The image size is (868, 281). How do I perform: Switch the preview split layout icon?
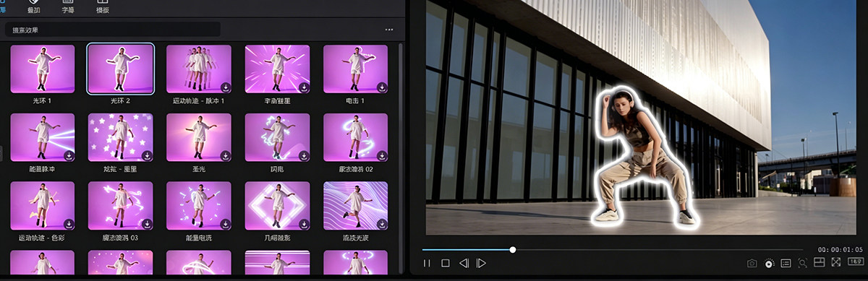pyautogui.click(x=820, y=262)
